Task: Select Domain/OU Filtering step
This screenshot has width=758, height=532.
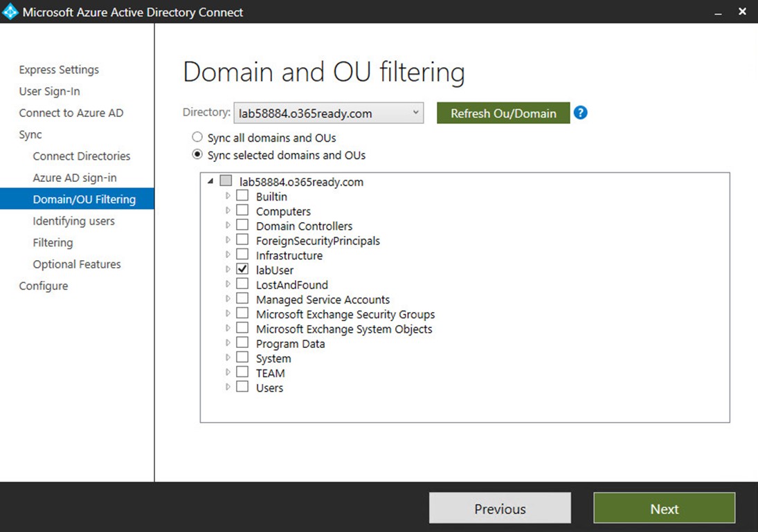Action: (x=78, y=199)
